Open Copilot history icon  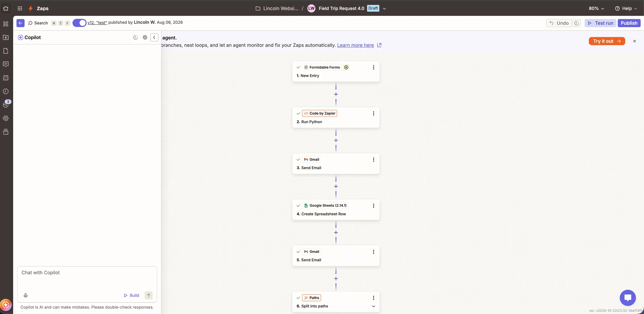tap(136, 37)
